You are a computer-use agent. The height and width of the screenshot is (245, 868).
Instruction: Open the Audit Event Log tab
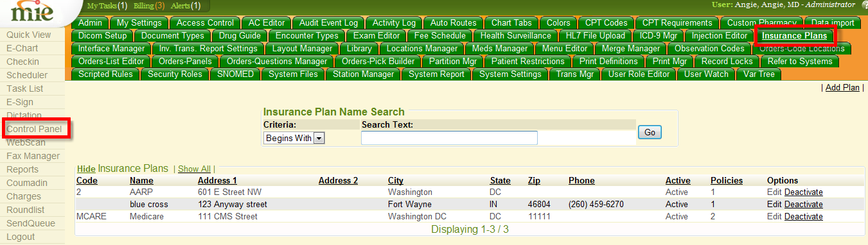point(328,23)
